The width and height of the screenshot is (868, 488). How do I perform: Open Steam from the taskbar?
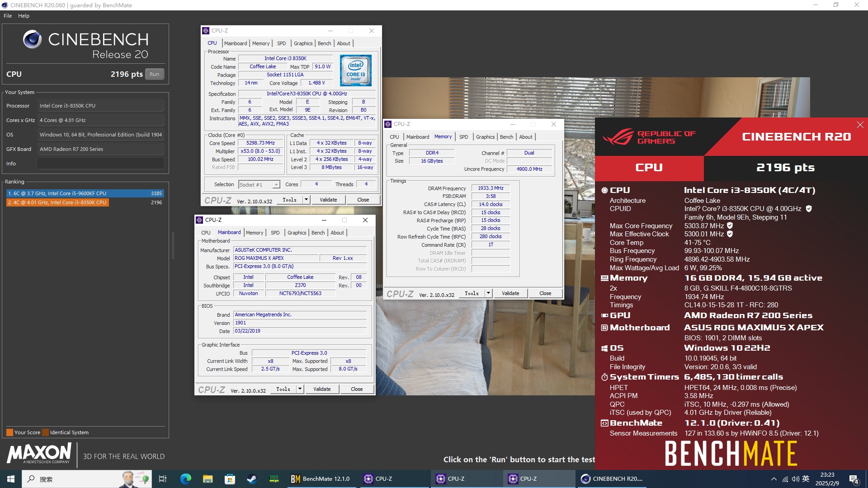[252, 479]
